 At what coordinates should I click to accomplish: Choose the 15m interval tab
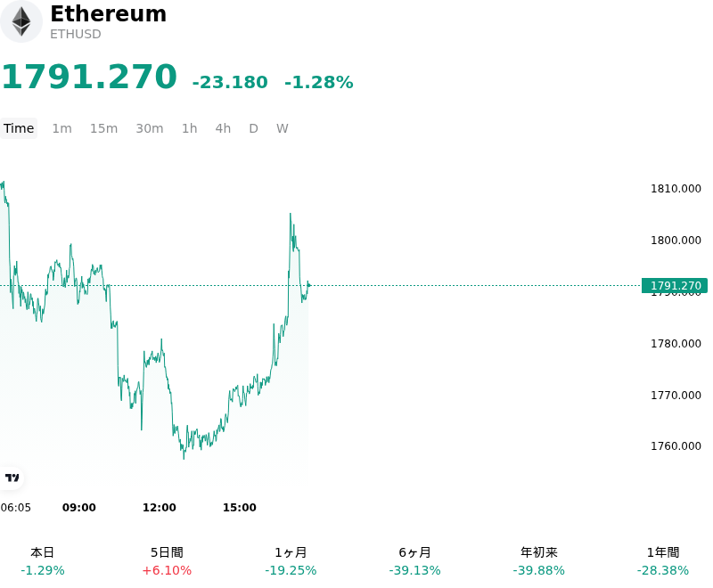(103, 128)
